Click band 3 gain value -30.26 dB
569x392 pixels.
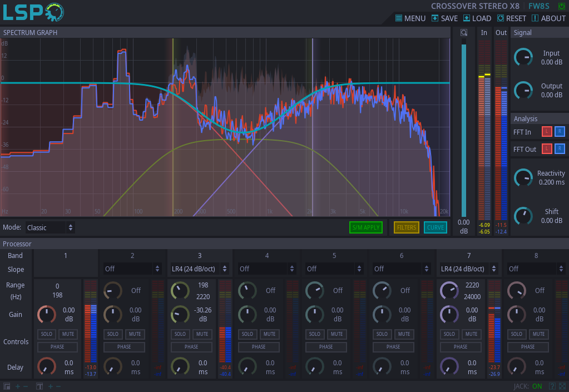pos(203,314)
